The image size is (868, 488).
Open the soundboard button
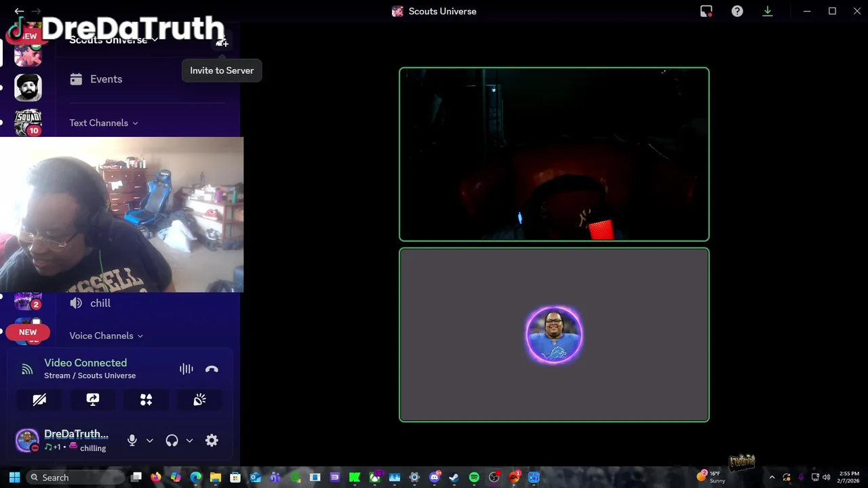pyautogui.click(x=199, y=400)
